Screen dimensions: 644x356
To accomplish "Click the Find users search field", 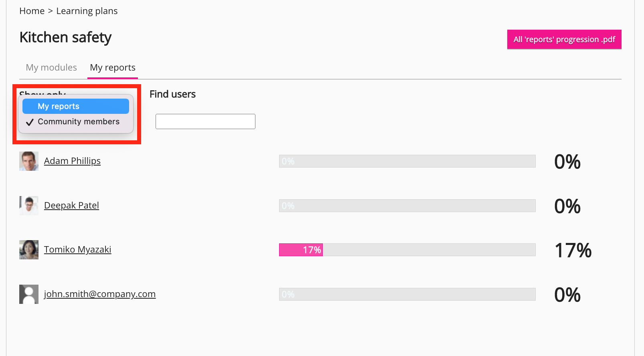I will (205, 121).
